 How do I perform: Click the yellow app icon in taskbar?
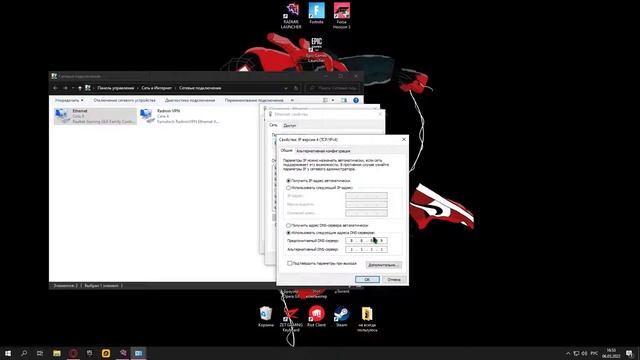coord(106,353)
